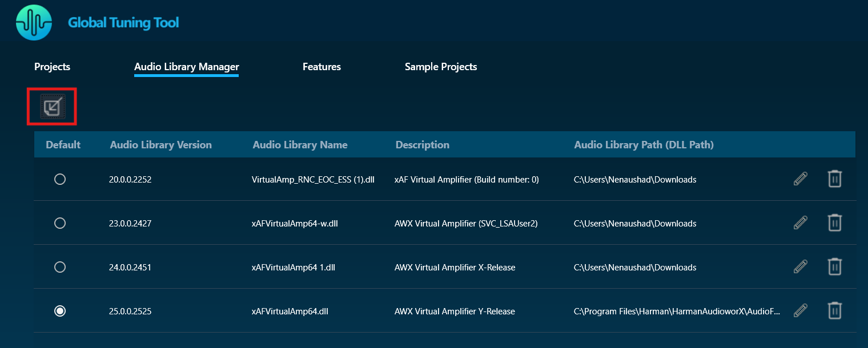The width and height of the screenshot is (868, 348).
Task: Switch to the Features tab
Action: pos(322,67)
